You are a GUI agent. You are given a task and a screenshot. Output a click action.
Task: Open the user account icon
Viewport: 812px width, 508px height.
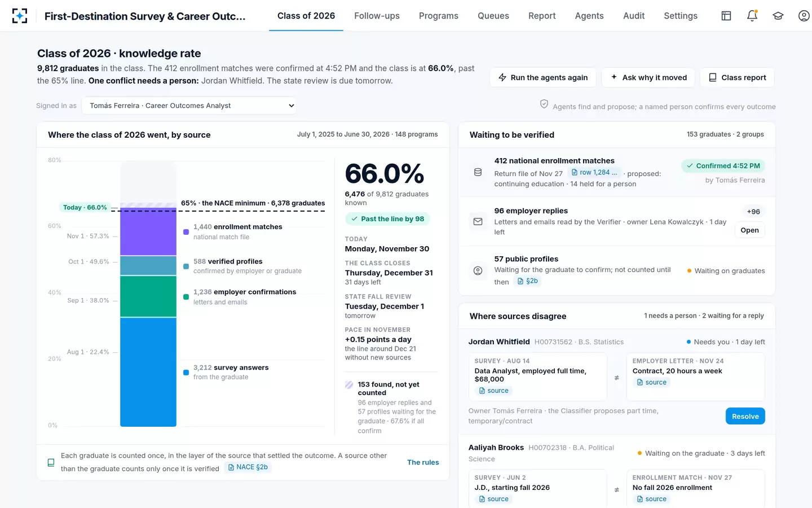click(804, 16)
